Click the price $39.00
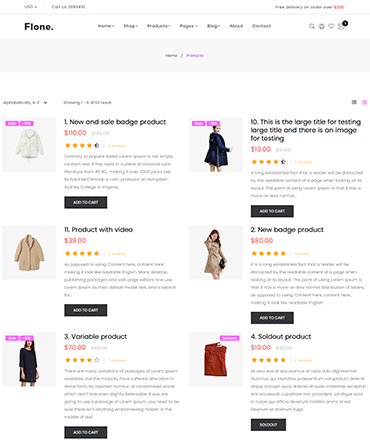The height and width of the screenshot is (440, 370). coord(75,240)
